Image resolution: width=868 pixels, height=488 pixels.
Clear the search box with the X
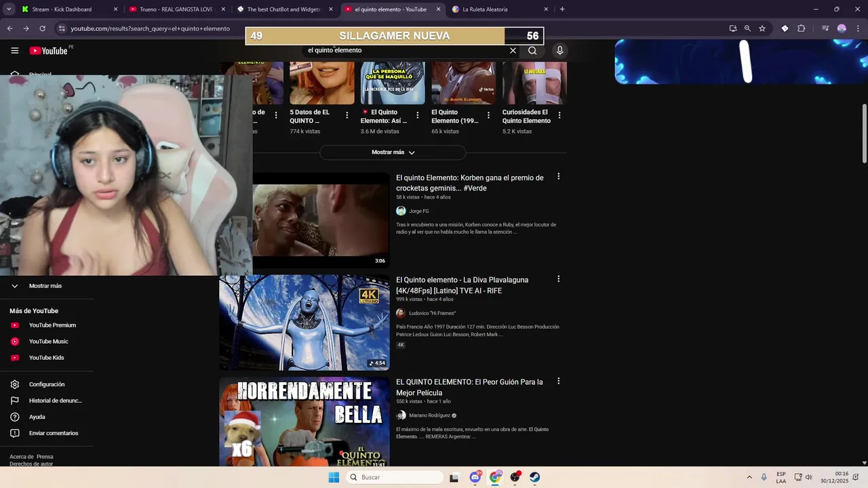point(513,50)
